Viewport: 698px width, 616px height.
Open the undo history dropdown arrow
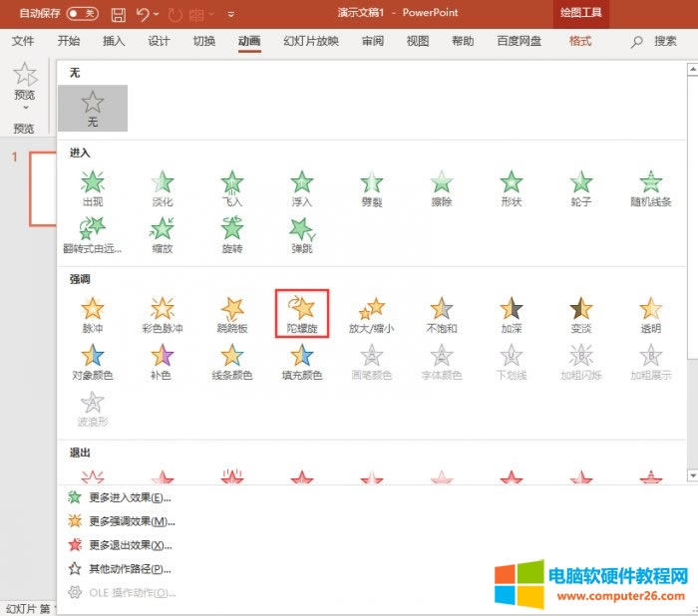click(x=157, y=14)
